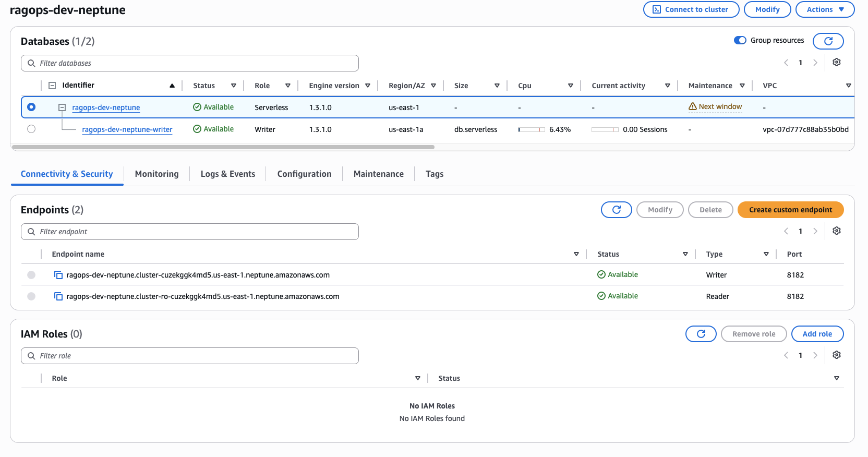Open ragops-dev-neptune-writer instance link

(127, 129)
